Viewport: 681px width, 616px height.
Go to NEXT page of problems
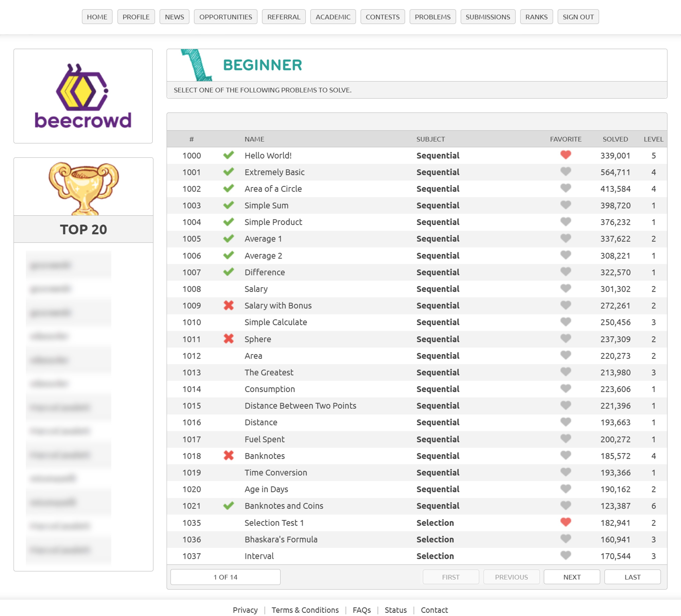click(x=571, y=577)
